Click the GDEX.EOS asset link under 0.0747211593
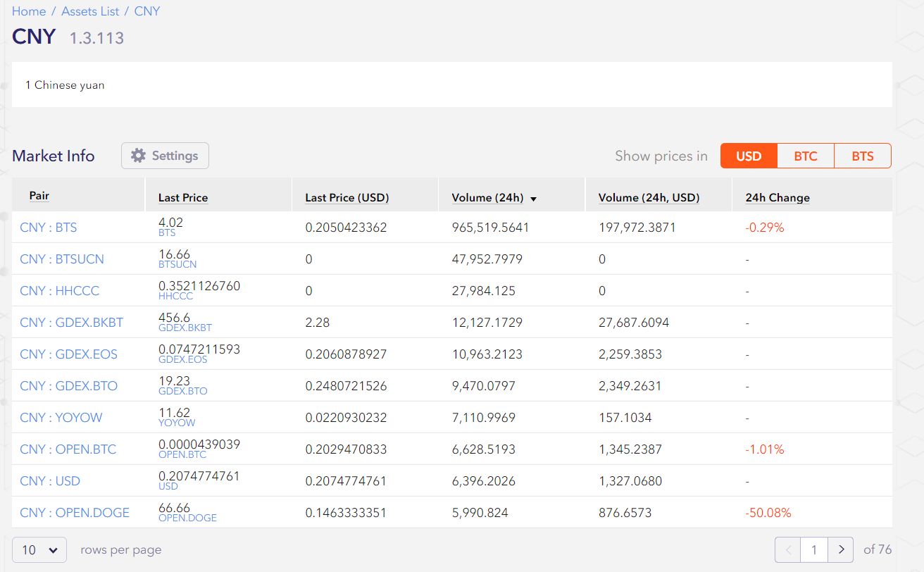Screen dimensions: 924x572 pos(183,359)
